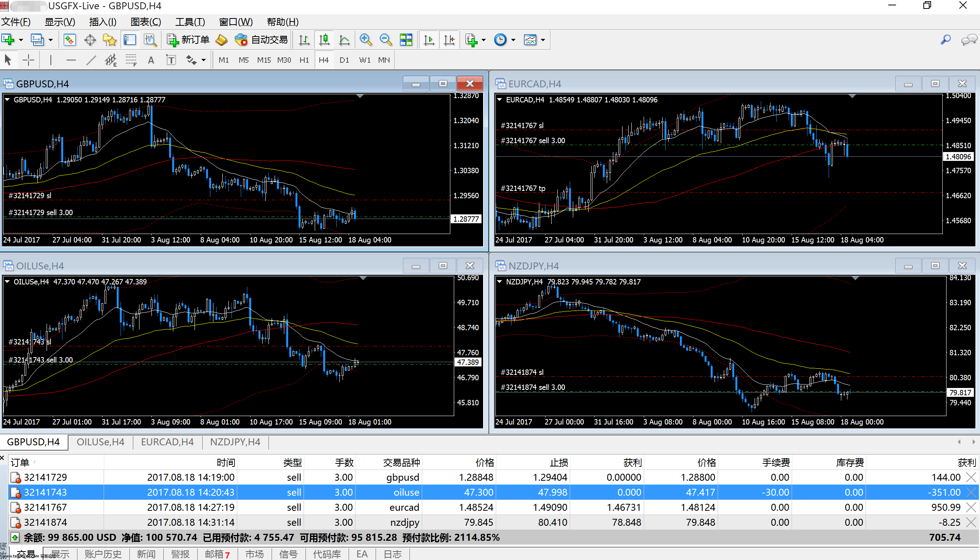The height and width of the screenshot is (560, 980).
Task: Open the 插入(I) menu
Action: pos(103,22)
